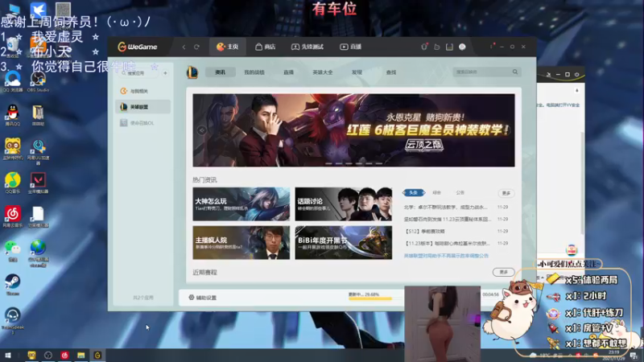The width and height of the screenshot is (644, 362).
Task: Select 与我相关 in the sidebar
Action: coord(143,91)
